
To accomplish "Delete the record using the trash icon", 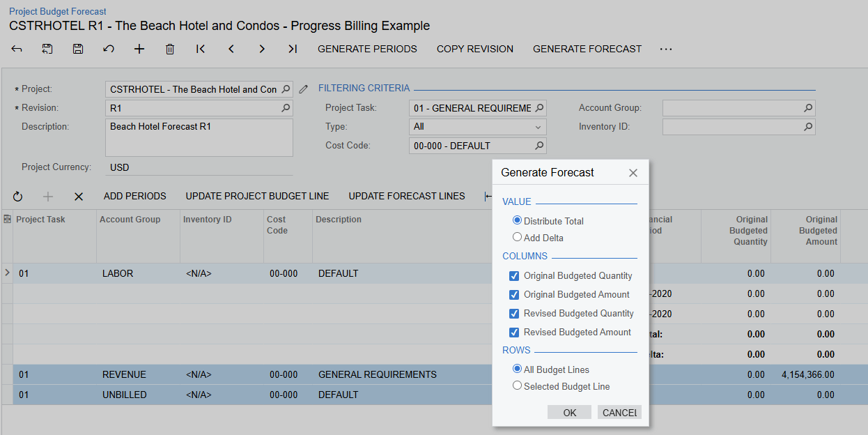I will coord(169,49).
